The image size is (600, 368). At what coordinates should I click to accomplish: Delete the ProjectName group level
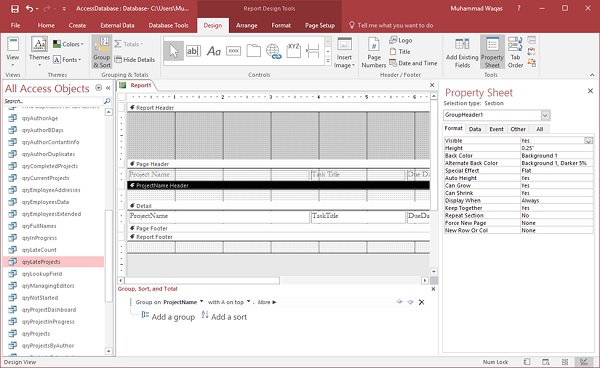click(x=421, y=302)
